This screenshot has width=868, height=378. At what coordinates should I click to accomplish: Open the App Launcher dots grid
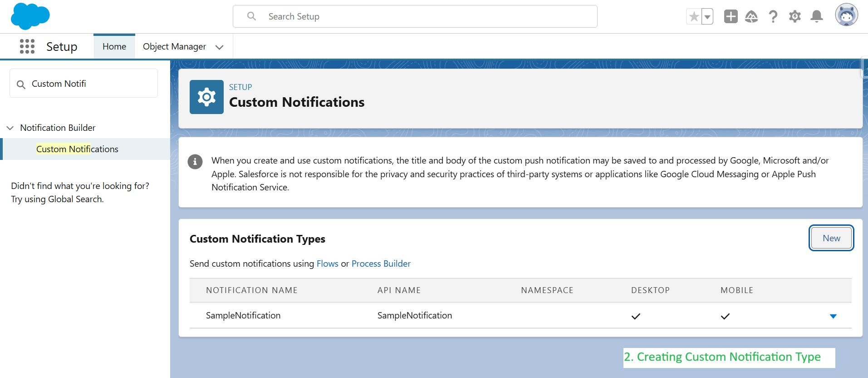coord(27,46)
